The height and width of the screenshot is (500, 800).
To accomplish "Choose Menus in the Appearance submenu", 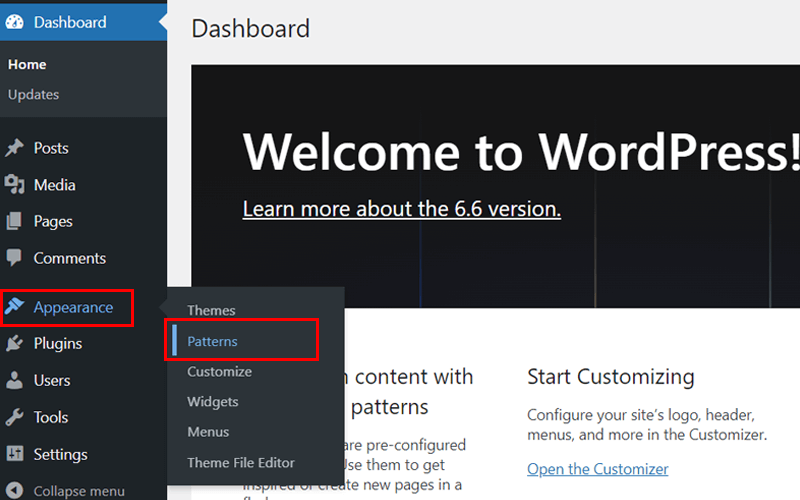I will click(208, 432).
